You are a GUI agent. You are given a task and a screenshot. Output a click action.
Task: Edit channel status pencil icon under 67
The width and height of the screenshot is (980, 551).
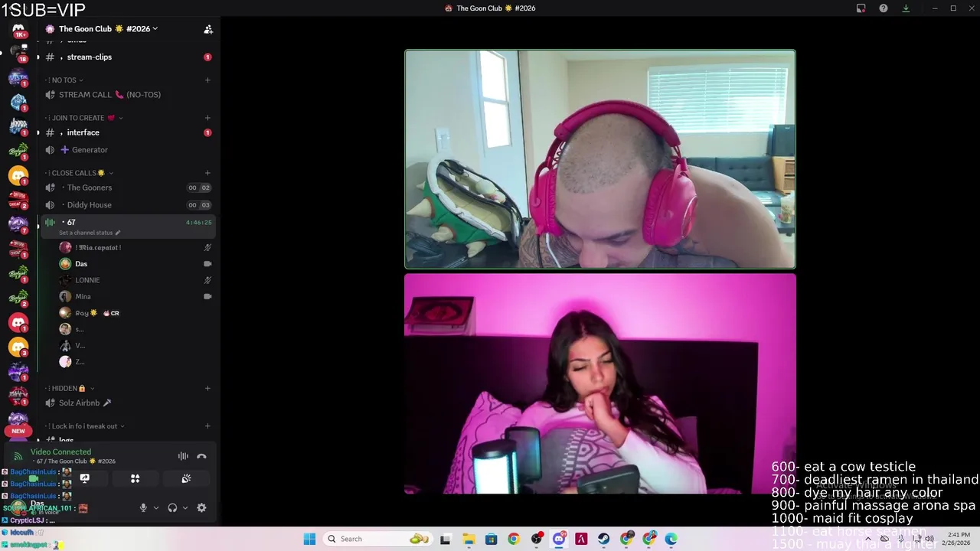click(117, 233)
